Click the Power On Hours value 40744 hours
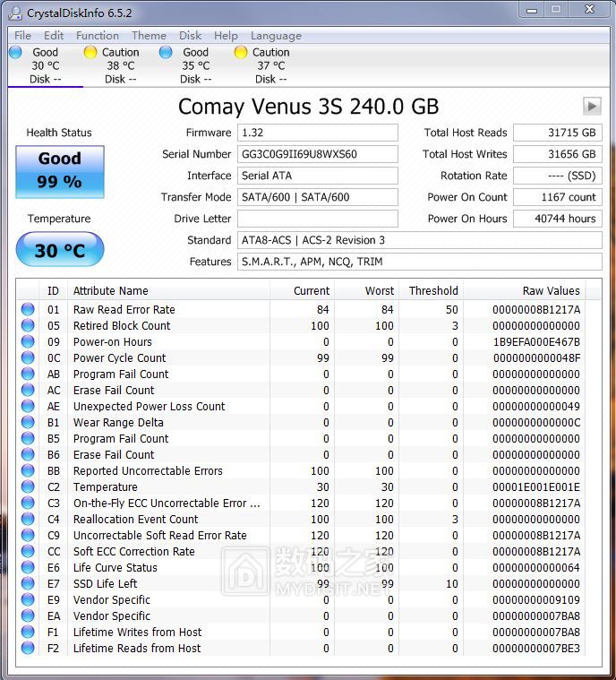 coord(558,219)
